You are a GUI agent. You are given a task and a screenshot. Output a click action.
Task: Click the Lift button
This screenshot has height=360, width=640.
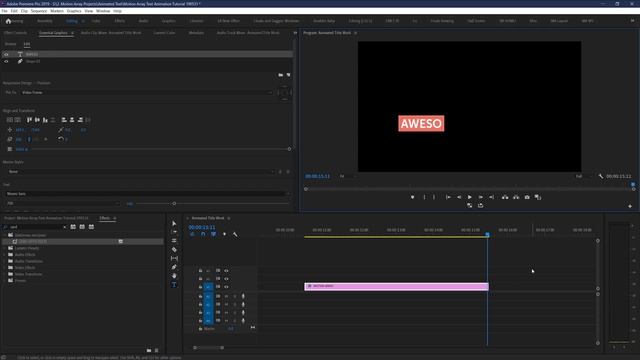(x=505, y=197)
